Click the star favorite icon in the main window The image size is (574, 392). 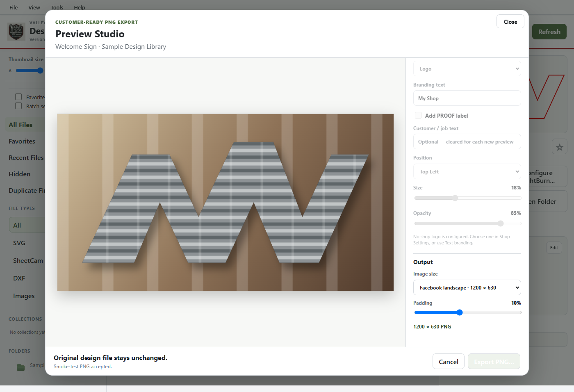point(560,147)
